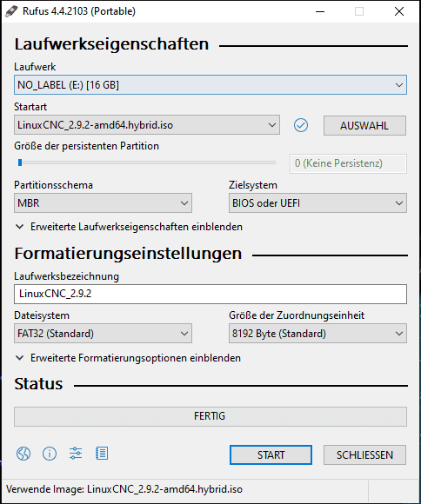Click the Laufwerkseigenschaften heading
Image resolution: width=421 pixels, height=504 pixels.
point(111,44)
